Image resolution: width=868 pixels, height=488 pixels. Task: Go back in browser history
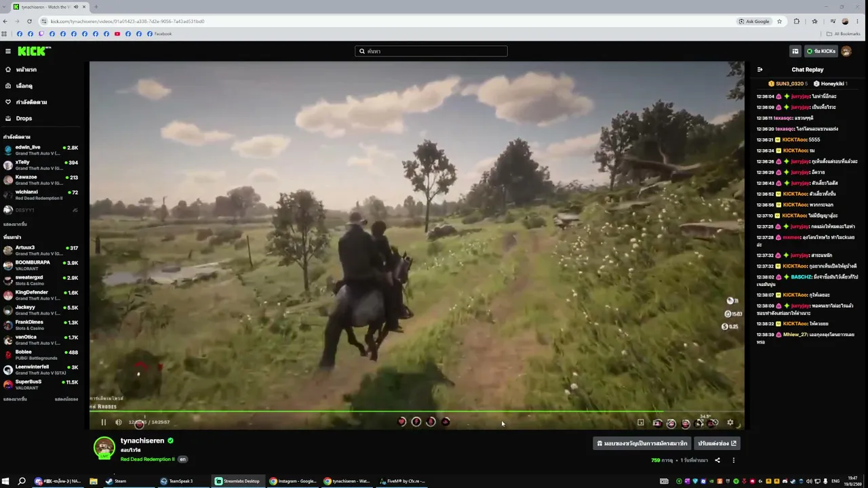coord(5,21)
